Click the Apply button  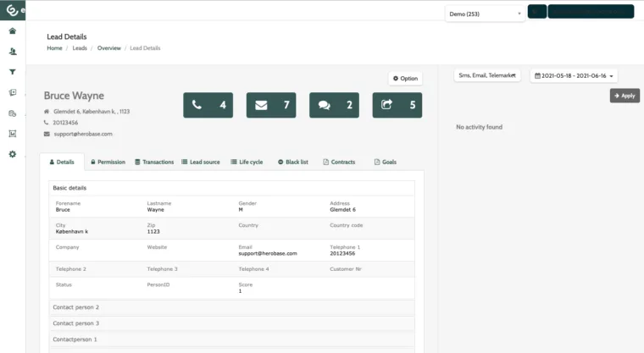tap(625, 96)
